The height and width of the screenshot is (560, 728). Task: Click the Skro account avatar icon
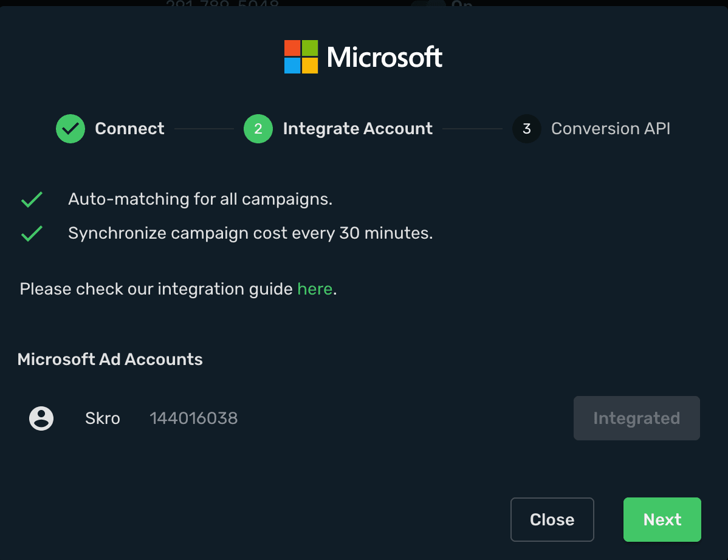[x=41, y=418]
